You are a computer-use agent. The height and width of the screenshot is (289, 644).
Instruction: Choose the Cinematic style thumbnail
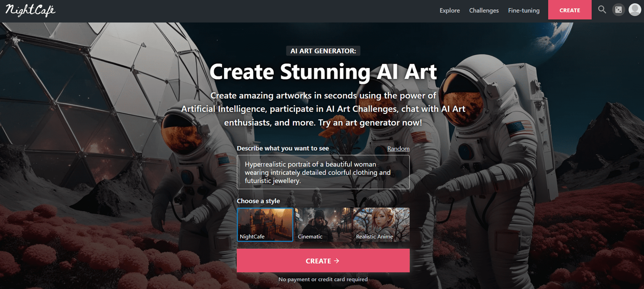[323, 225]
